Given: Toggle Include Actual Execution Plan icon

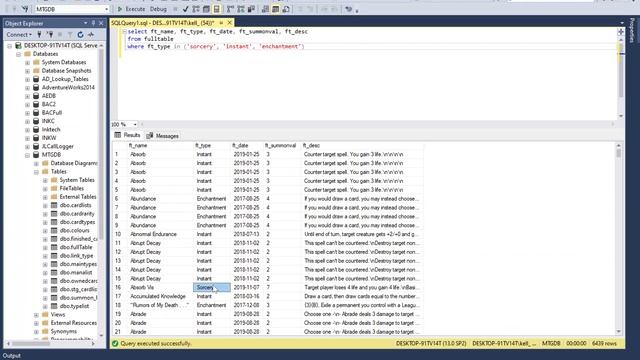Looking at the screenshot, I should click(x=231, y=9).
